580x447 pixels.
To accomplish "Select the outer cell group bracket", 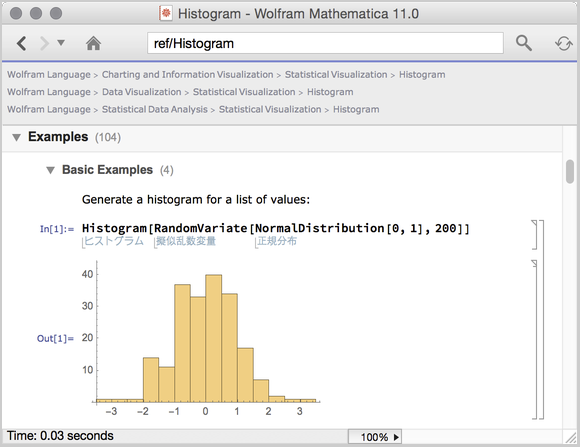I will pos(542,319).
